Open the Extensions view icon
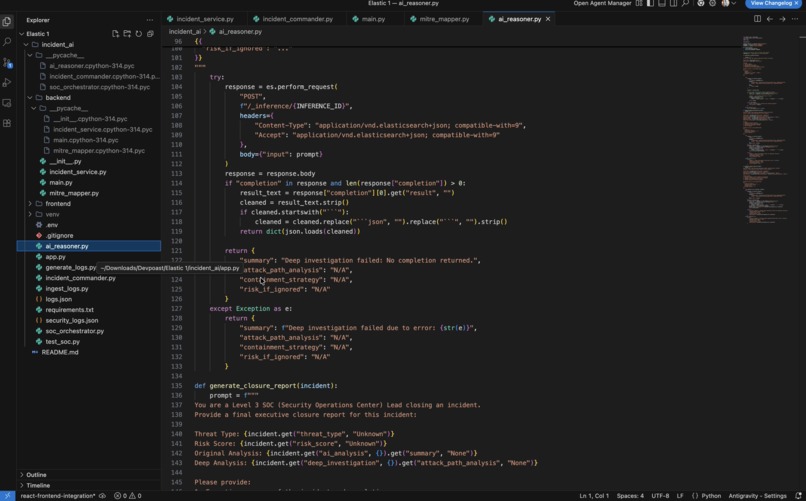 (x=7, y=123)
